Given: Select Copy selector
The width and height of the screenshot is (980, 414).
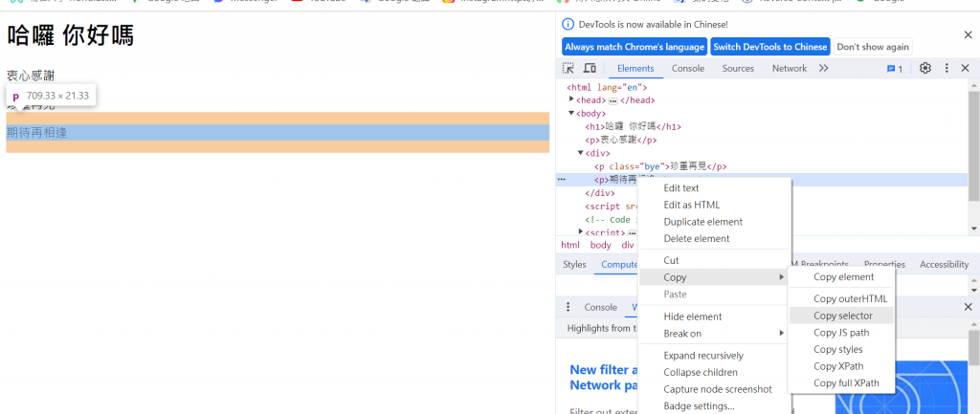Looking at the screenshot, I should [842, 316].
